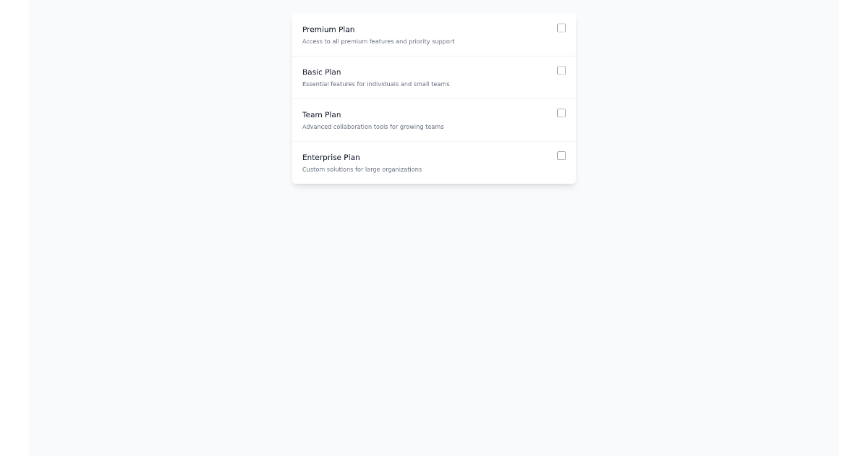Select the Team Plan title
This screenshot has width=868, height=456.
point(322,114)
